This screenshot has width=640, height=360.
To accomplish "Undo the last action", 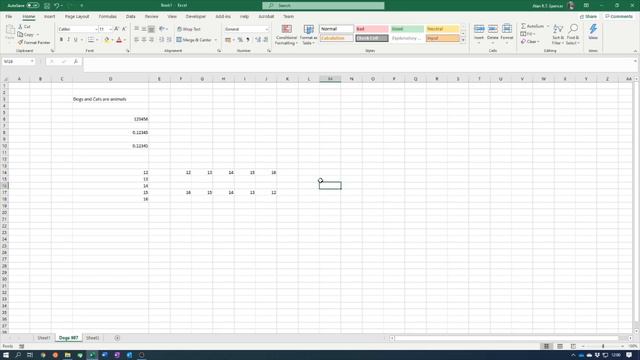I will [x=57, y=6].
